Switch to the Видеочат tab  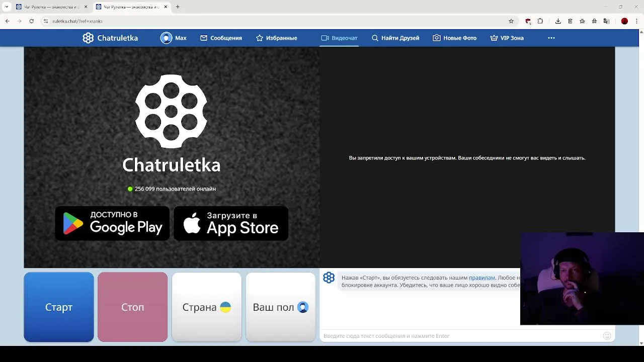tap(339, 38)
